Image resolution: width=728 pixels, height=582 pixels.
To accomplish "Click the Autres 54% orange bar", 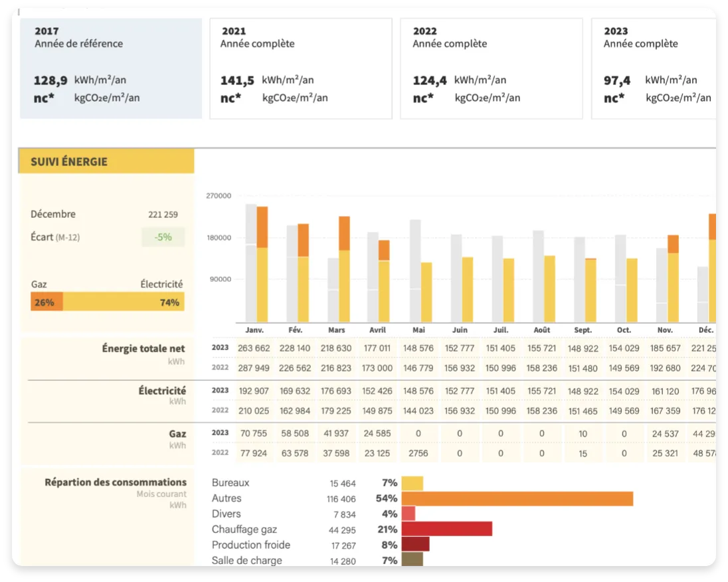I will [x=517, y=499].
